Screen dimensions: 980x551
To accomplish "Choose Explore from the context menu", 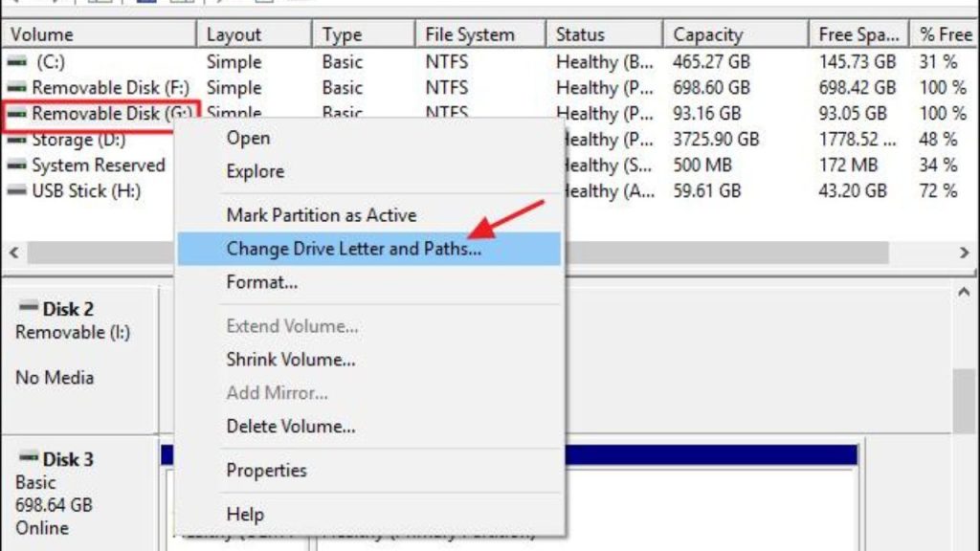I will pos(255,171).
